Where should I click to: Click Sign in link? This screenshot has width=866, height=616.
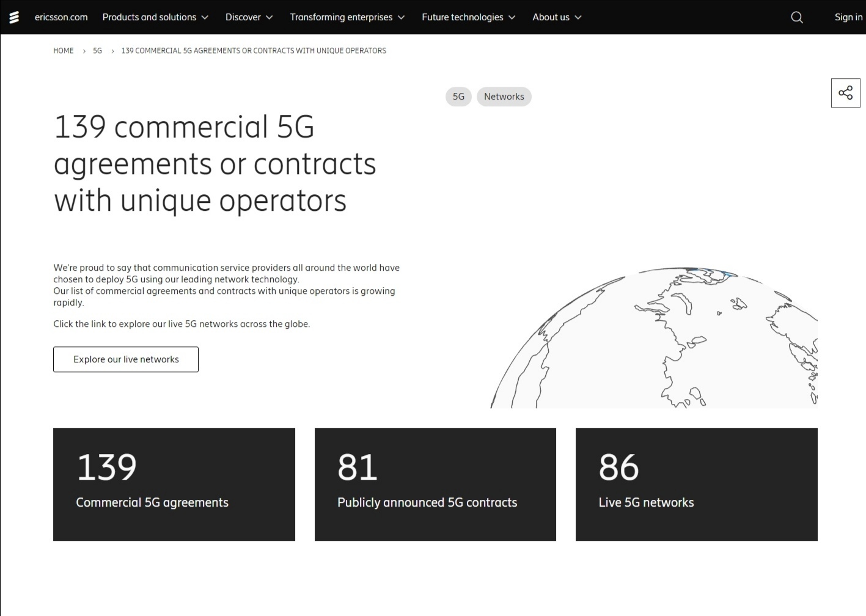pos(848,17)
